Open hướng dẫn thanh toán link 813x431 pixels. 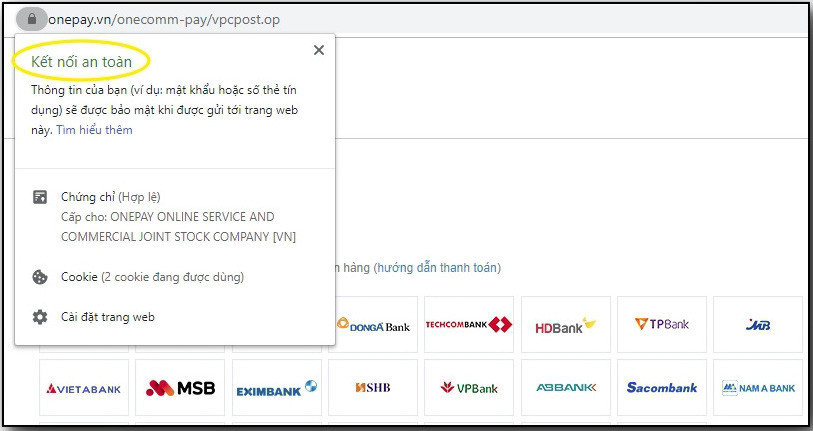click(x=437, y=268)
